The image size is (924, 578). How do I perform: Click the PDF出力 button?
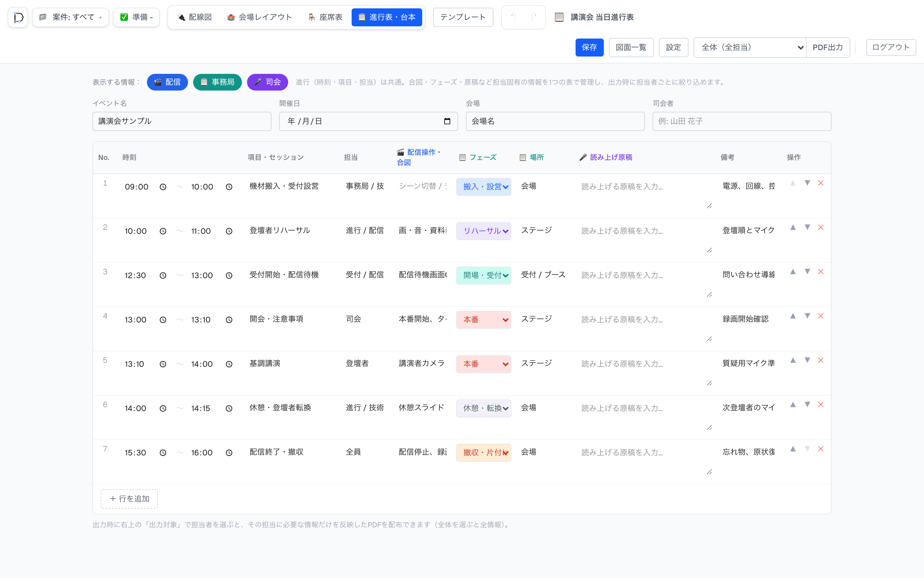click(828, 48)
